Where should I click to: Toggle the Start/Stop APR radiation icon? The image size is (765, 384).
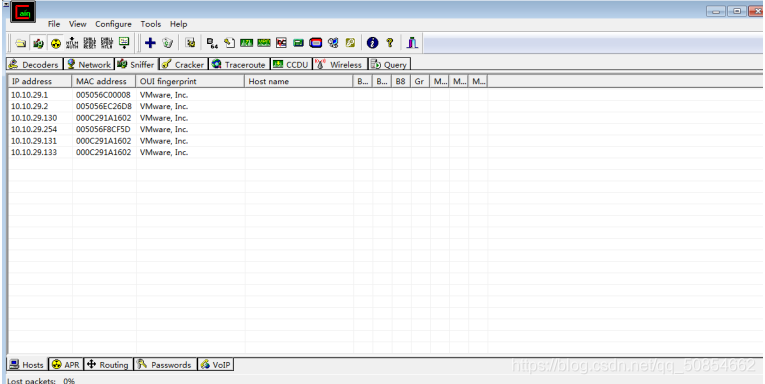[x=56, y=43]
